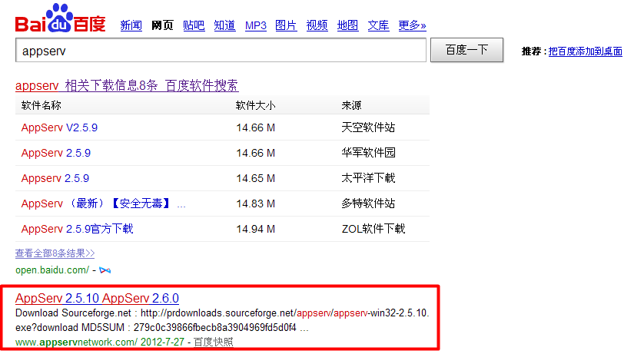The width and height of the screenshot is (644, 354).
Task: Click 华军软件园 source cell
Action: (368, 153)
